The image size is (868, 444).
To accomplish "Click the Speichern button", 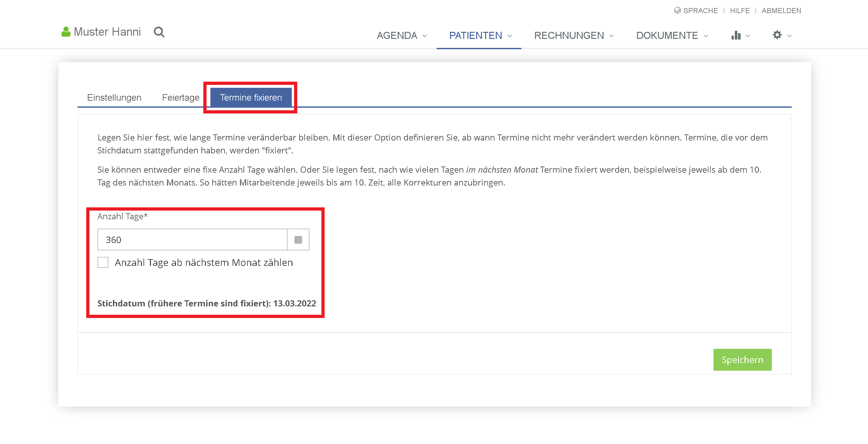I will [x=742, y=359].
